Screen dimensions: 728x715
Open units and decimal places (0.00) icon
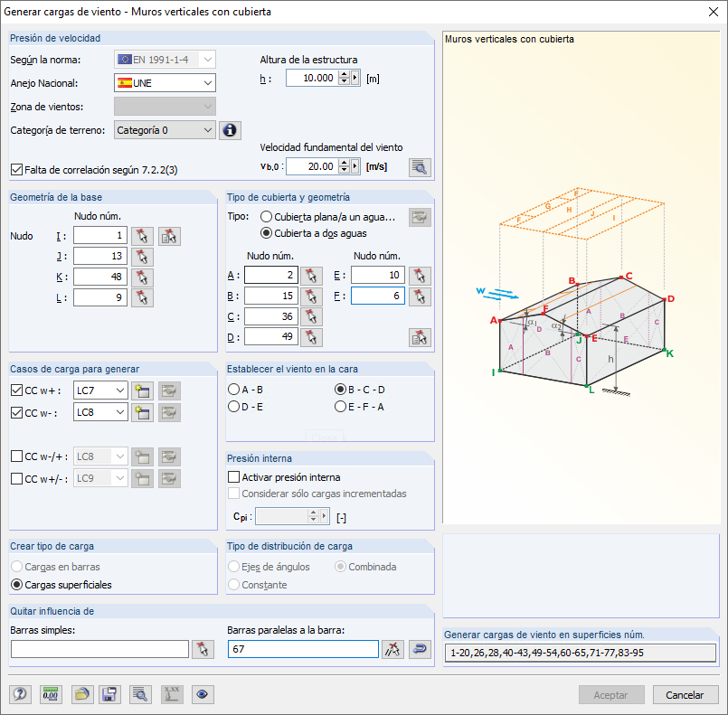51,694
